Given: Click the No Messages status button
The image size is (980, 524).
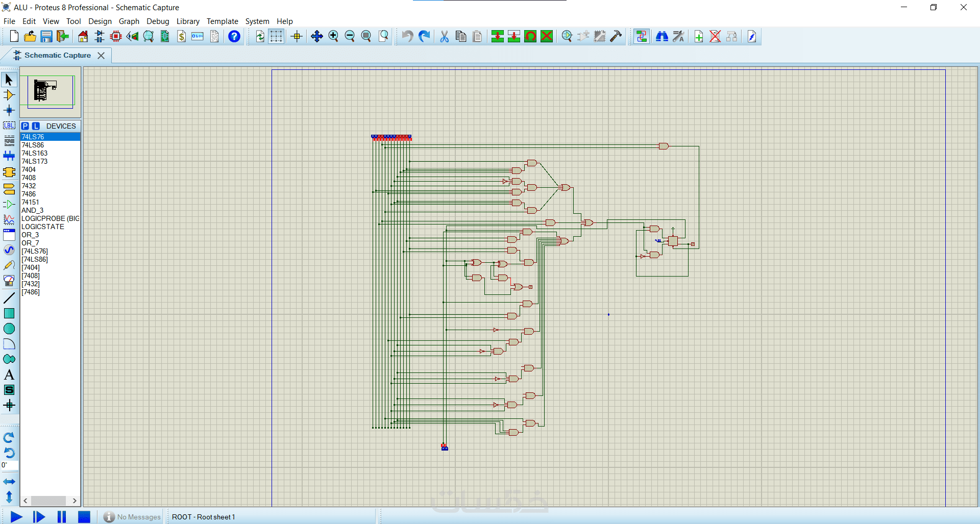Looking at the screenshot, I should (x=132, y=517).
